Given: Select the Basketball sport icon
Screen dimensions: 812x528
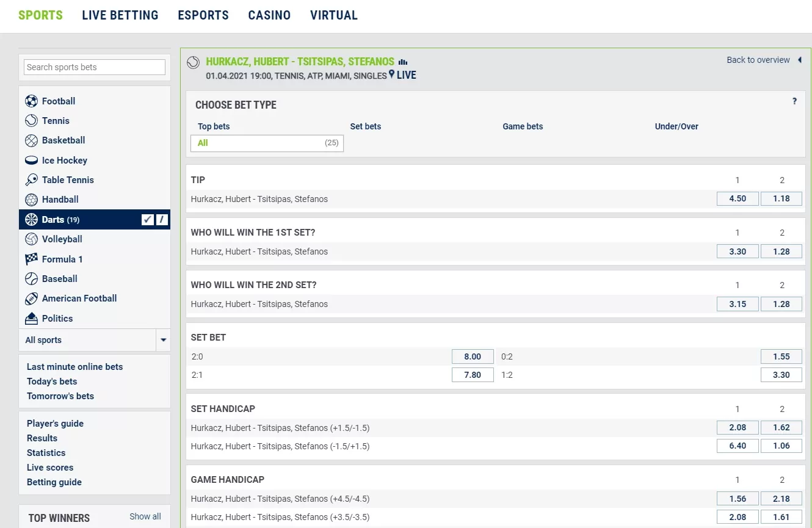Looking at the screenshot, I should [x=31, y=140].
